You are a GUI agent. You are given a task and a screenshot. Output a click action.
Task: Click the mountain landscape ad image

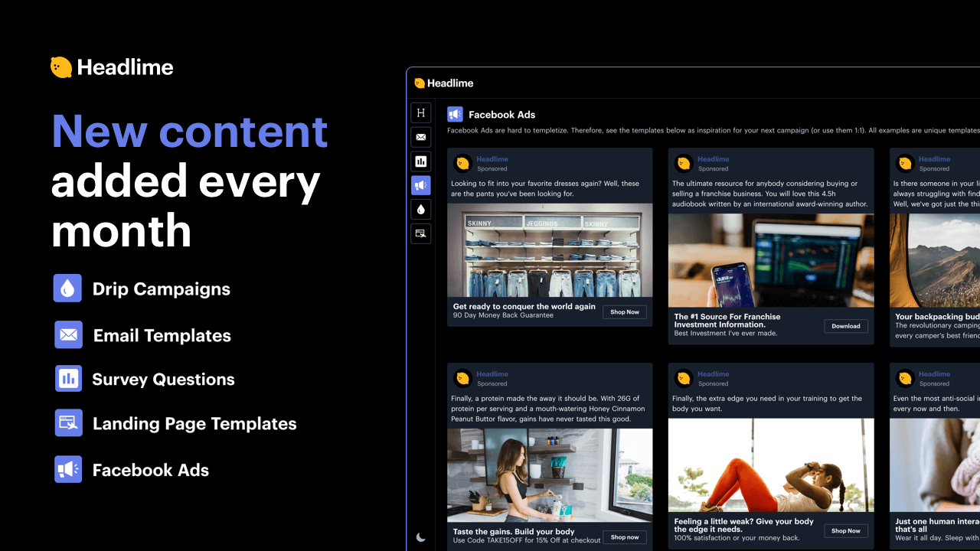[935, 260]
